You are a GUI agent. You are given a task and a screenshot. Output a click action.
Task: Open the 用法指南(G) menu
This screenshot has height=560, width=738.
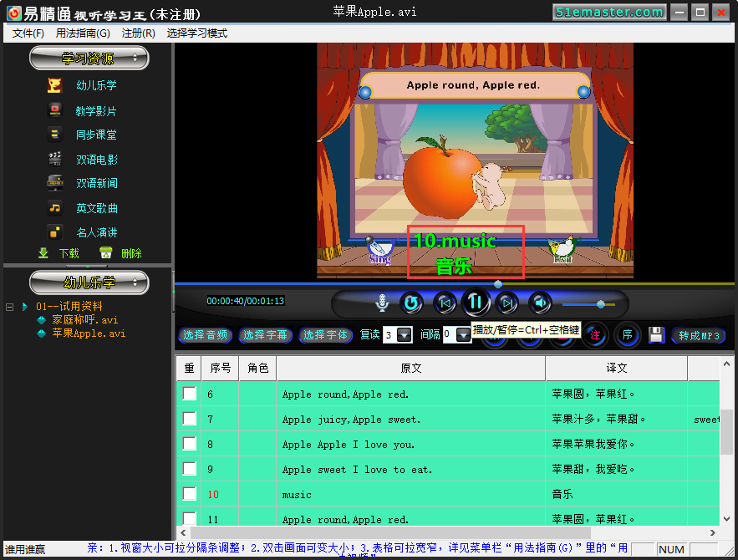pos(83,33)
